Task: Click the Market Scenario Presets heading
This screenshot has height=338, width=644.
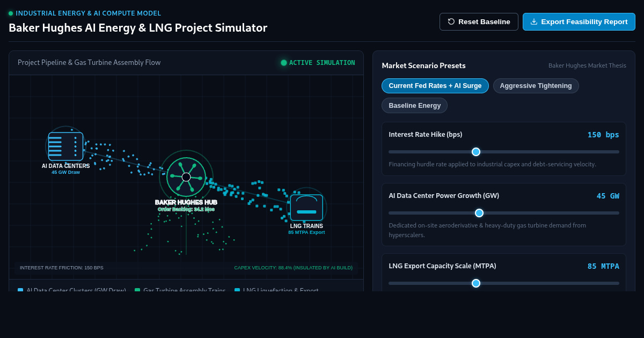Action: coord(424,65)
